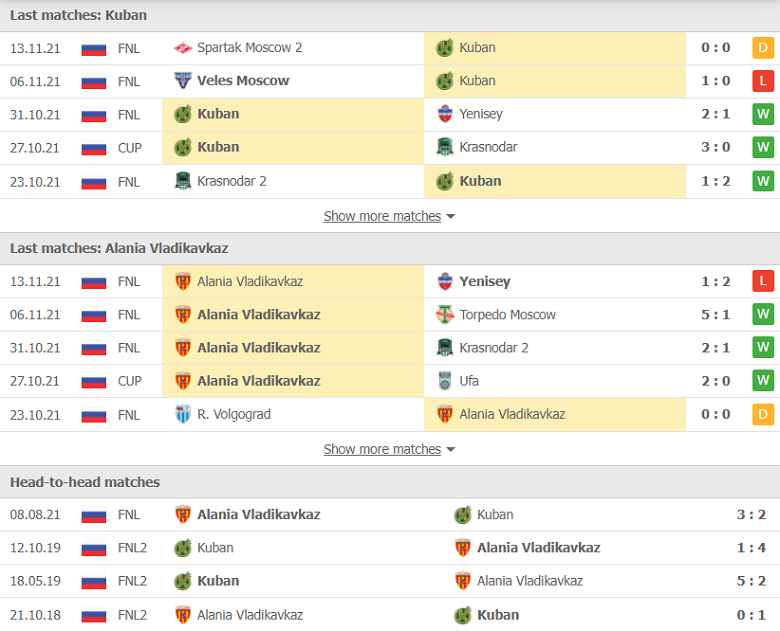
Task: Click the Krasnodar 2 crest in 23.10.21 match
Action: [183, 181]
